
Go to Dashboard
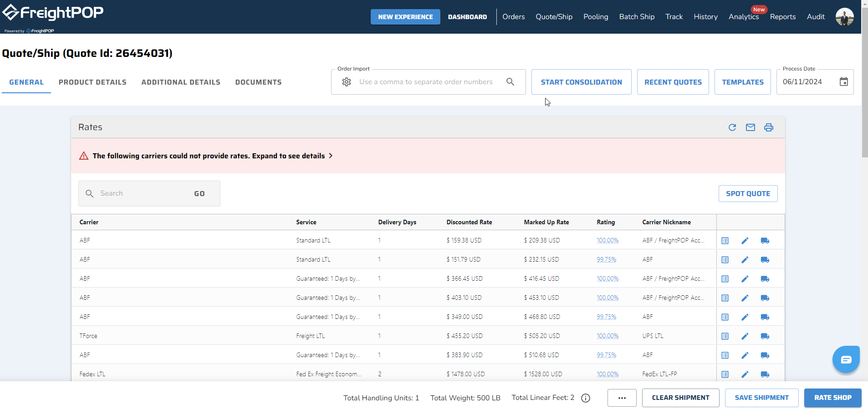(x=467, y=17)
